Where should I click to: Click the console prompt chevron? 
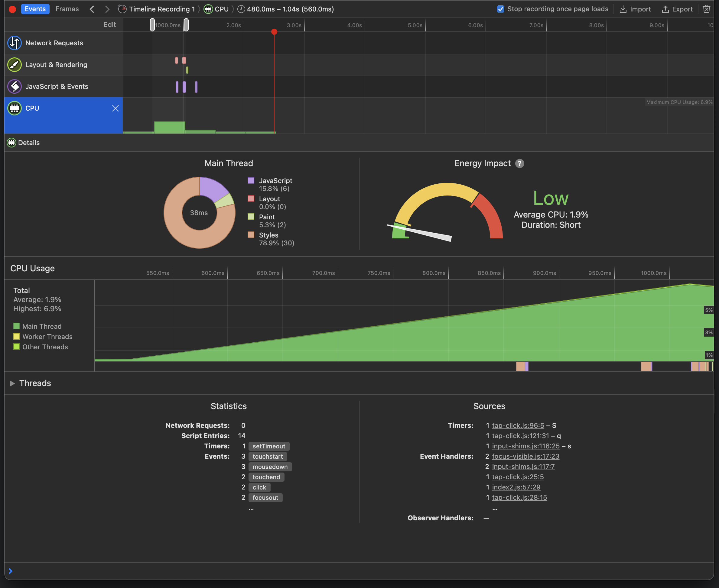click(11, 571)
